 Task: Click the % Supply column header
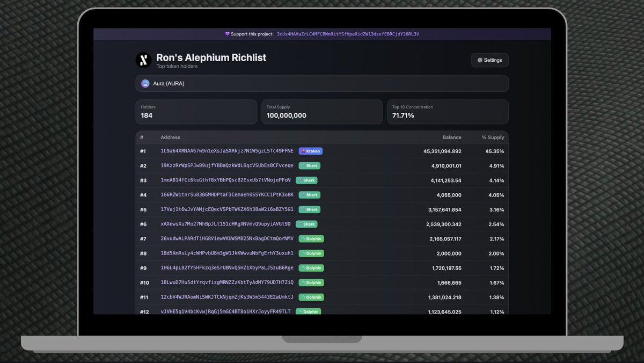coord(493,137)
